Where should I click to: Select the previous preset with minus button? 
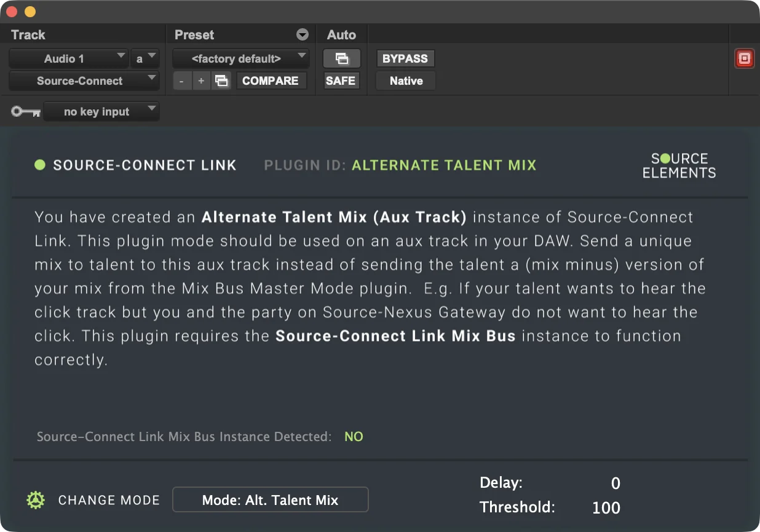click(x=181, y=81)
